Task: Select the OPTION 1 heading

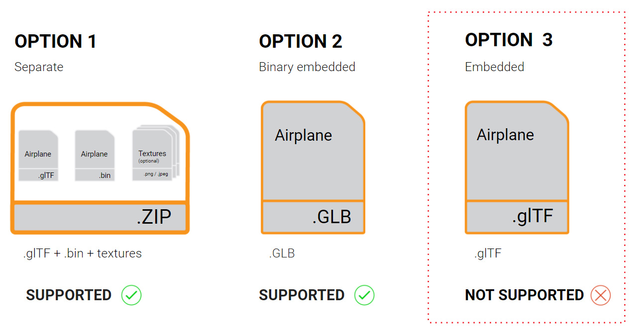Action: tap(55, 41)
